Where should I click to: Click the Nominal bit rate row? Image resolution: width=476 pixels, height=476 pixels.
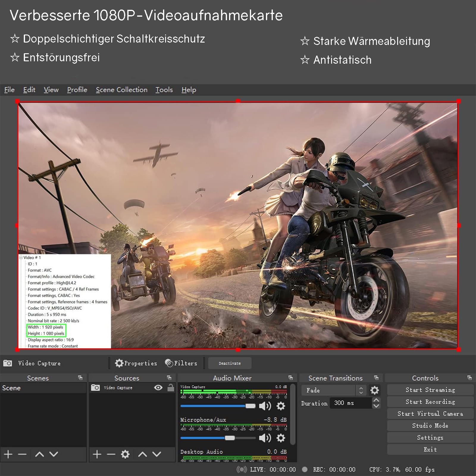point(54,321)
